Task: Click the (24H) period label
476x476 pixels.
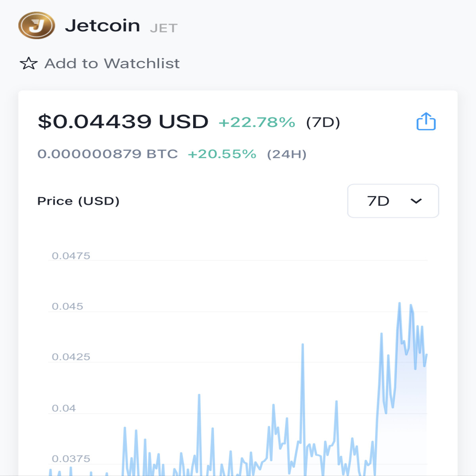Action: [x=287, y=154]
